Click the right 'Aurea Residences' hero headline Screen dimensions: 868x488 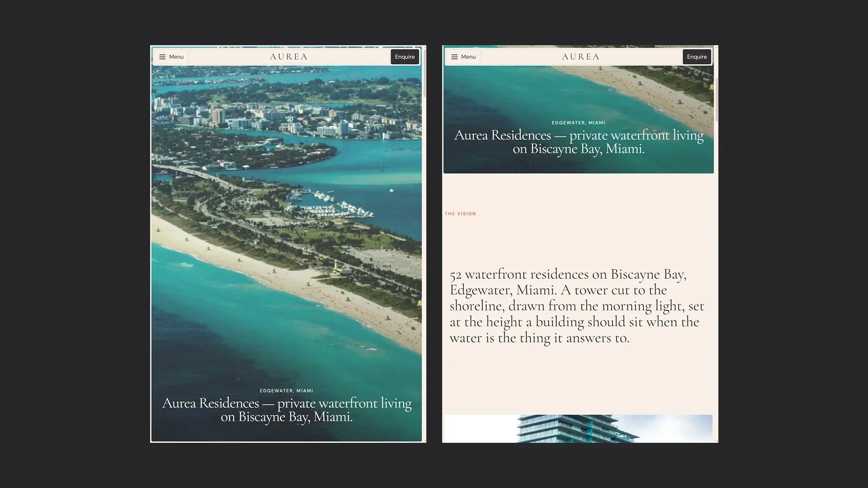[x=579, y=141]
